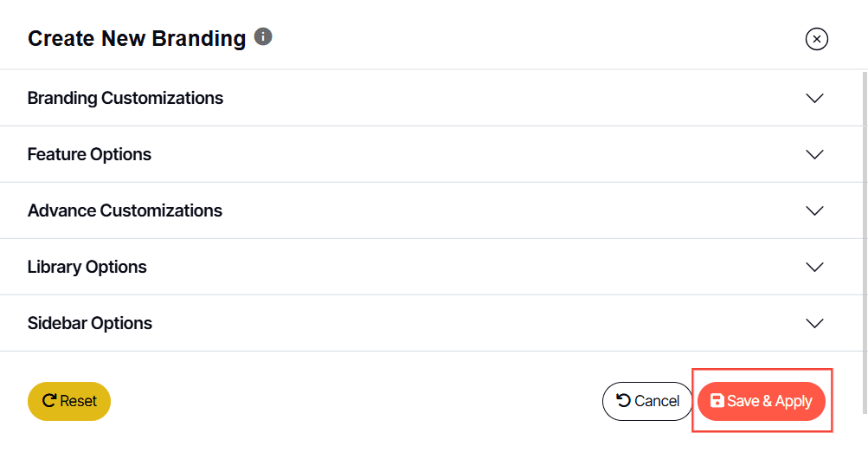Click the Sidebar Options section heading
The image size is (868, 459).
coord(90,323)
